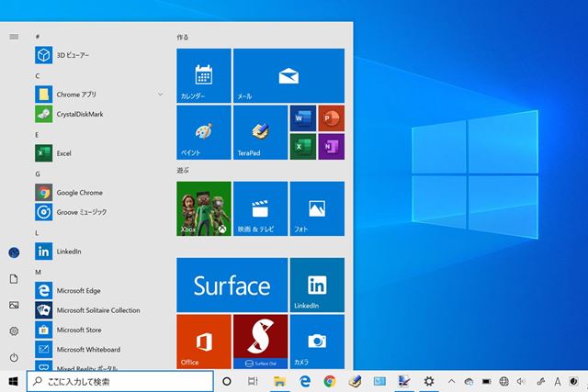Click the Windows Start button
Viewport: 588px width, 392px height.
tap(13, 382)
